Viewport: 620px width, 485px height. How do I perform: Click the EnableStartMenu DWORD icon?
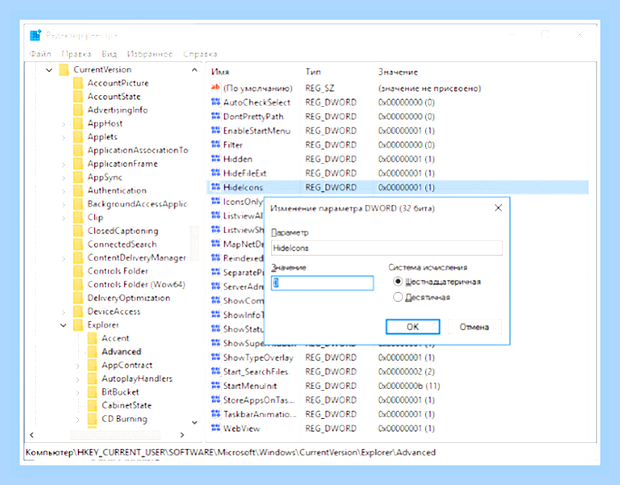point(215,130)
